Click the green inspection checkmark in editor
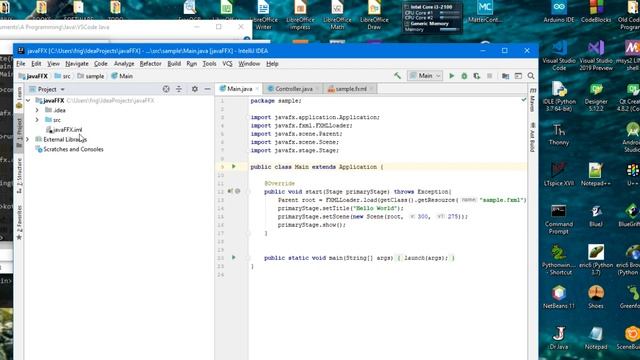 pyautogui.click(x=523, y=100)
